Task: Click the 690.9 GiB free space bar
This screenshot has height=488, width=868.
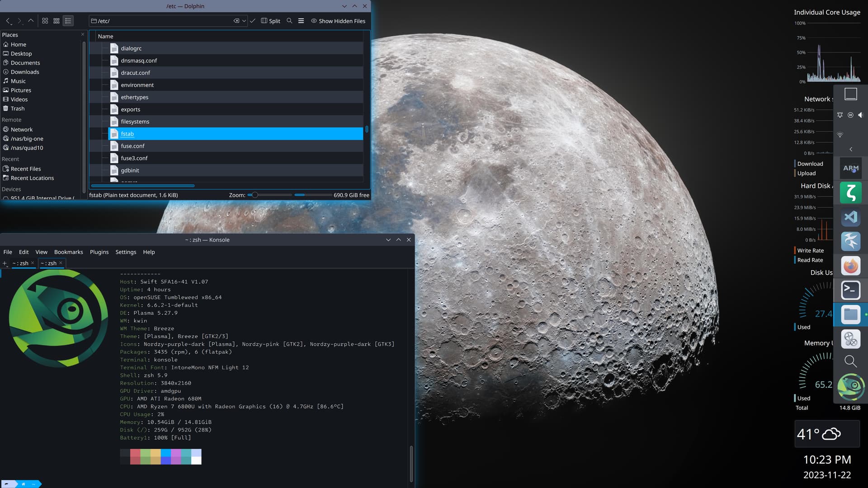Action: 313,195
